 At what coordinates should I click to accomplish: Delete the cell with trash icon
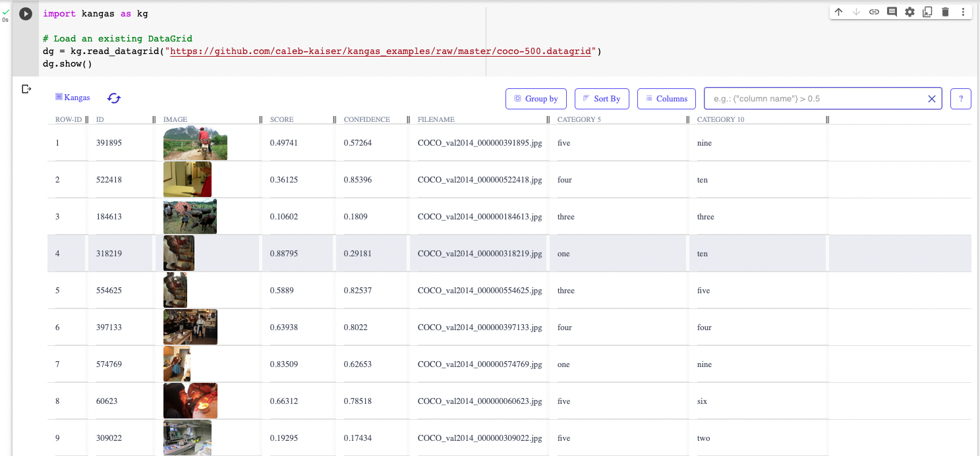tap(945, 11)
